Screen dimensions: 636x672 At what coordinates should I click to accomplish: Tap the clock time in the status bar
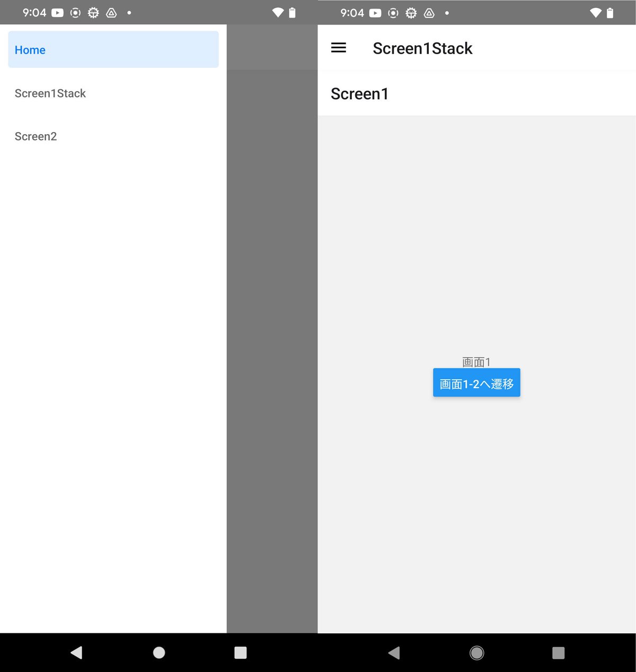tap(33, 12)
